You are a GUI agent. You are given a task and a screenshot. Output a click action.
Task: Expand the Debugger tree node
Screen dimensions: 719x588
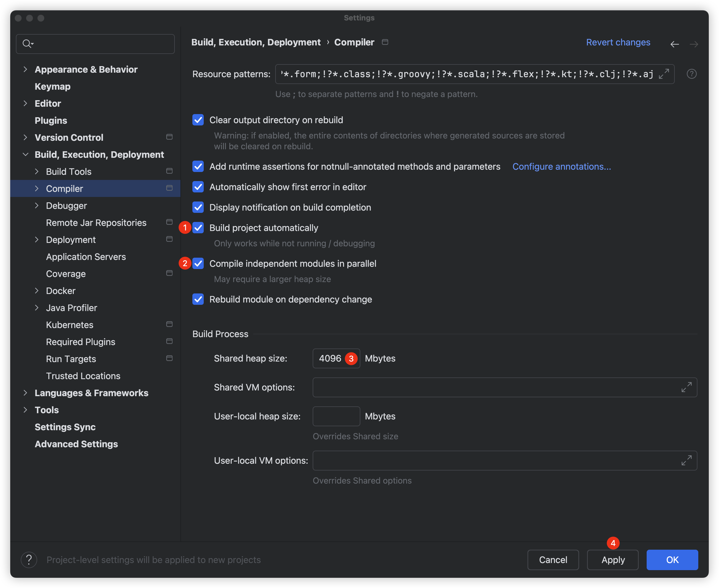pos(37,205)
